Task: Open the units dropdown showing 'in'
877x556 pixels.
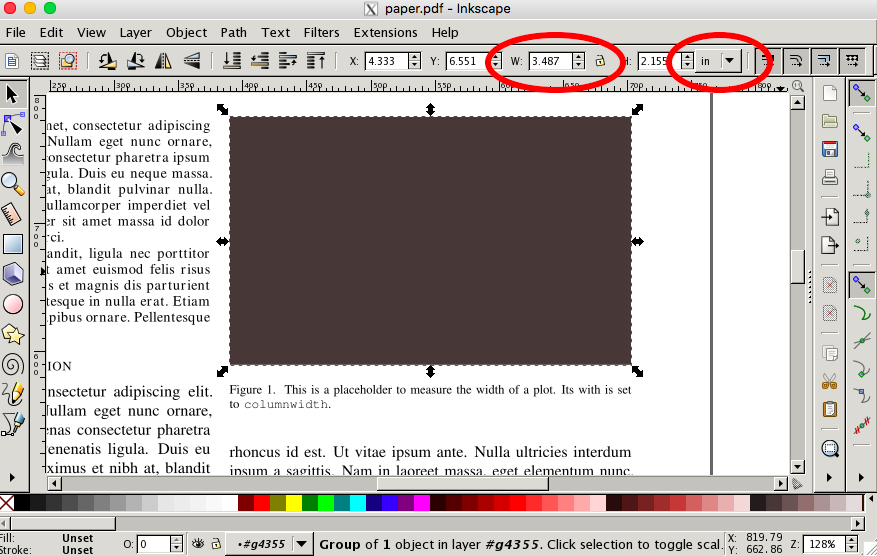Action: pos(719,61)
